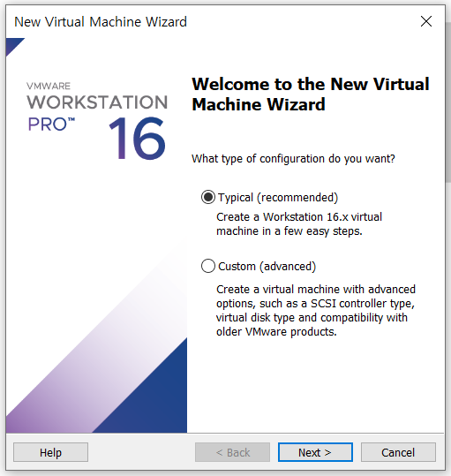This screenshot has height=476, width=451.
Task: Click the 'What type of configuration do you want?' text
Action: (293, 158)
